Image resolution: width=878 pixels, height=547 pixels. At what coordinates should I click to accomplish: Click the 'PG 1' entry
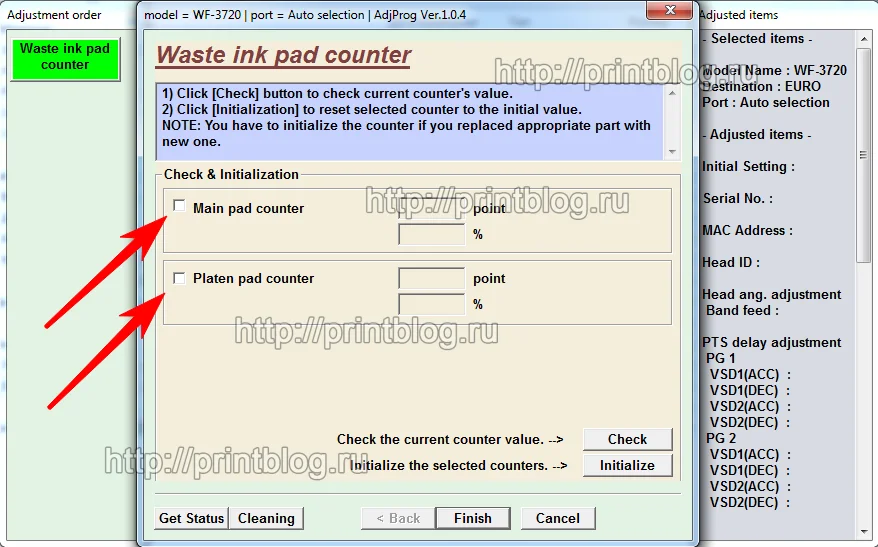(721, 358)
